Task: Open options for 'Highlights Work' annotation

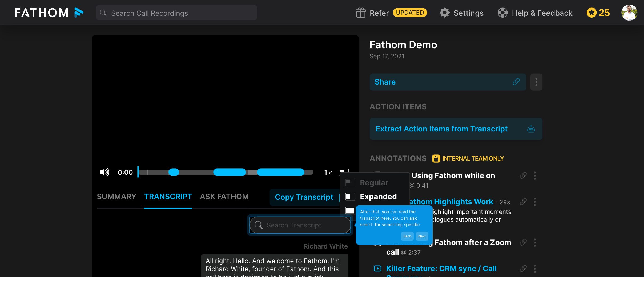Action: coord(535,202)
